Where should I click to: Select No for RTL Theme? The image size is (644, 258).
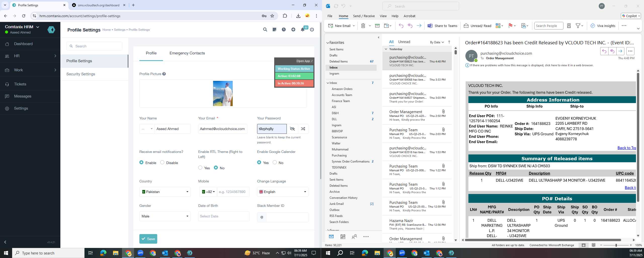(x=216, y=168)
